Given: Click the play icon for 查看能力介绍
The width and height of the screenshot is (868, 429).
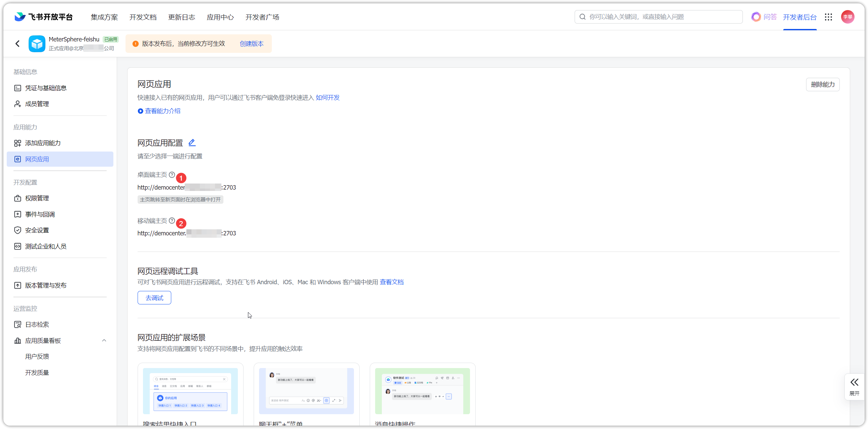Looking at the screenshot, I should 140,111.
